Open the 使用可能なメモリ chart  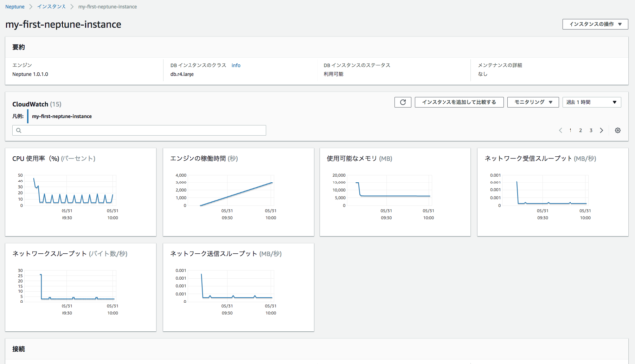pos(395,192)
